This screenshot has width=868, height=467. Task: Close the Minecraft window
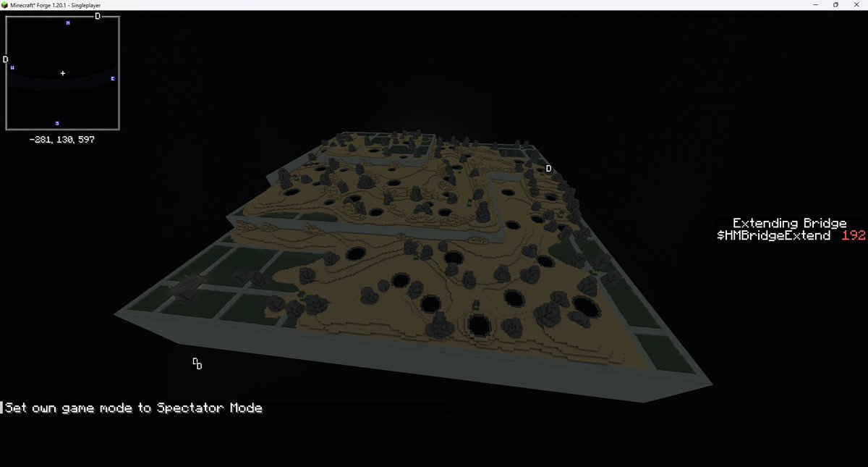tap(856, 4)
